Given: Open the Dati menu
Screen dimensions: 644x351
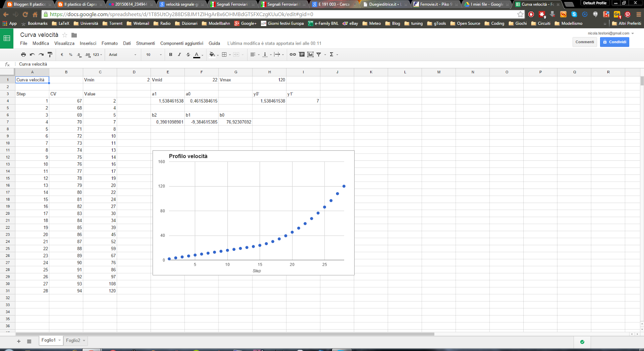Looking at the screenshot, I should 127,43.
